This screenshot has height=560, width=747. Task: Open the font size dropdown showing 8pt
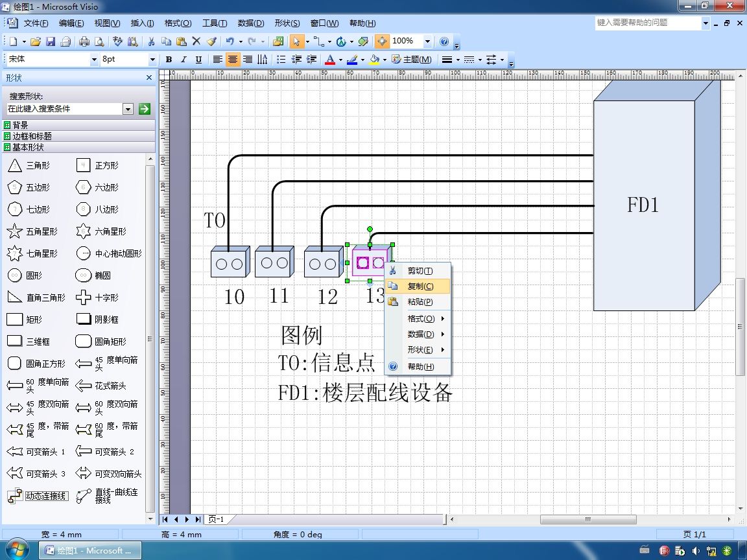(x=152, y=60)
